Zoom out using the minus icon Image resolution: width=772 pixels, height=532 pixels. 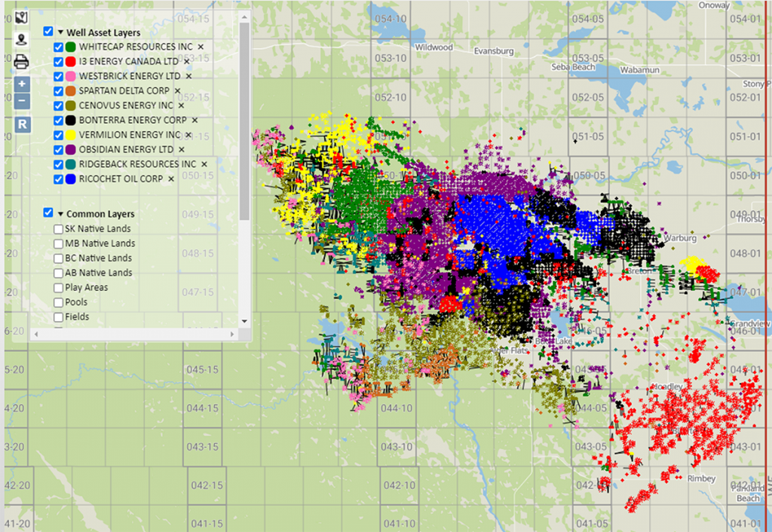[x=21, y=100]
